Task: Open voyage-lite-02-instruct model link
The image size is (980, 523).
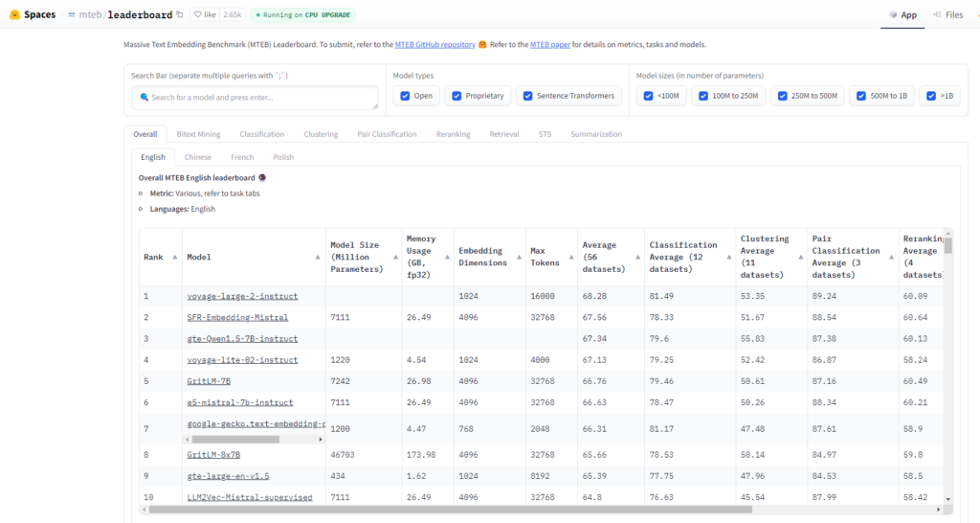Action: click(x=242, y=360)
